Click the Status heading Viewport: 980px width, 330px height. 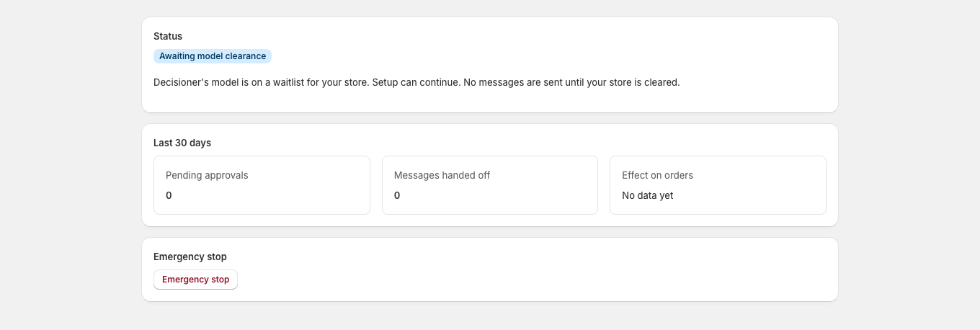coord(168,36)
